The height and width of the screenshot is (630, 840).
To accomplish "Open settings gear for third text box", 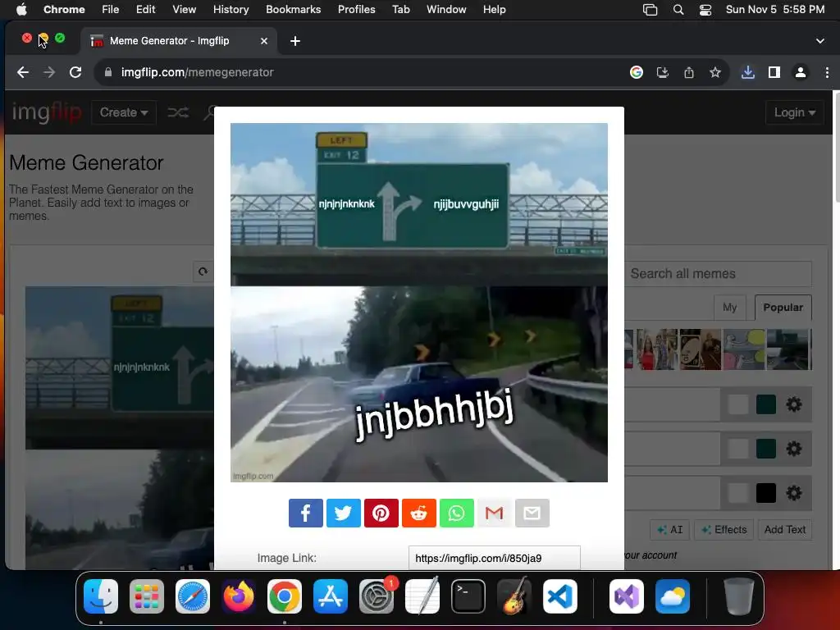I will [x=794, y=493].
